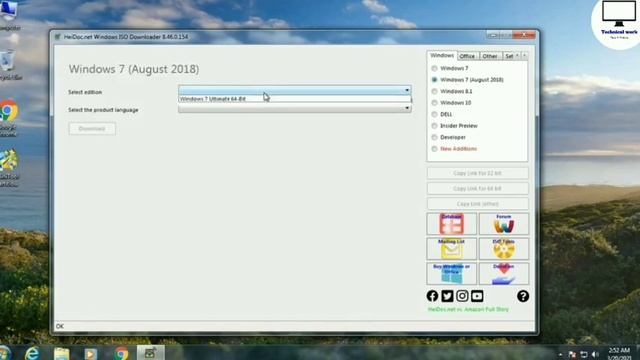Open the product language dropdown
Viewport: 640px width, 360px height.
coord(295,108)
